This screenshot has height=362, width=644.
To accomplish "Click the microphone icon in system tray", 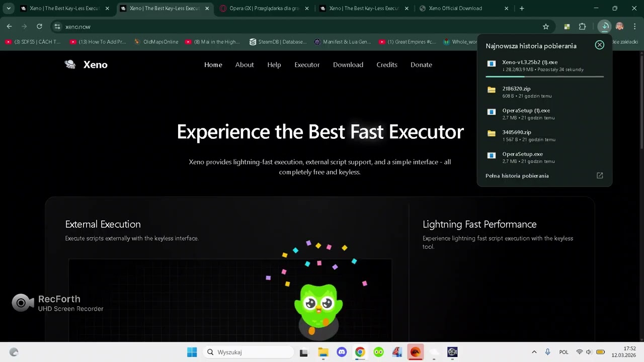I will pos(547,352).
